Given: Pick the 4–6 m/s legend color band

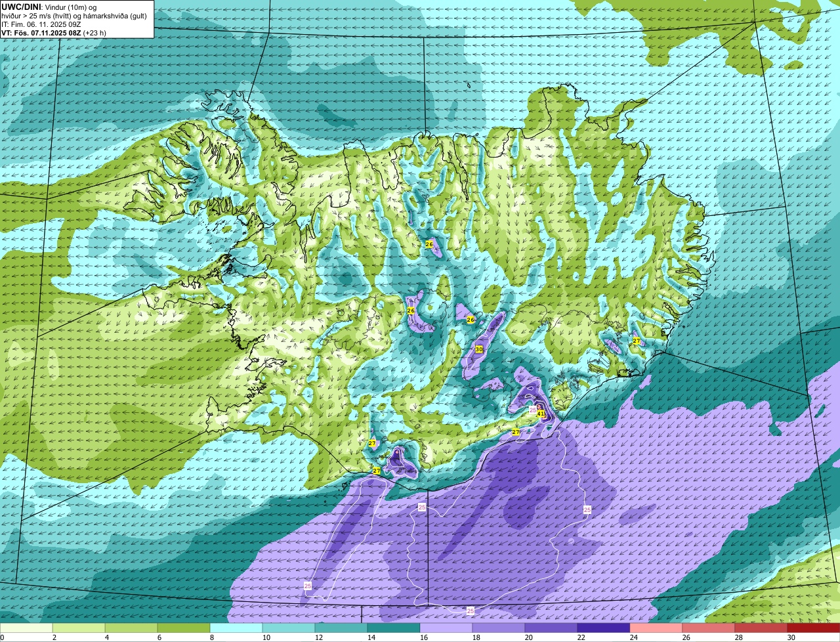Looking at the screenshot, I should pos(131,628).
